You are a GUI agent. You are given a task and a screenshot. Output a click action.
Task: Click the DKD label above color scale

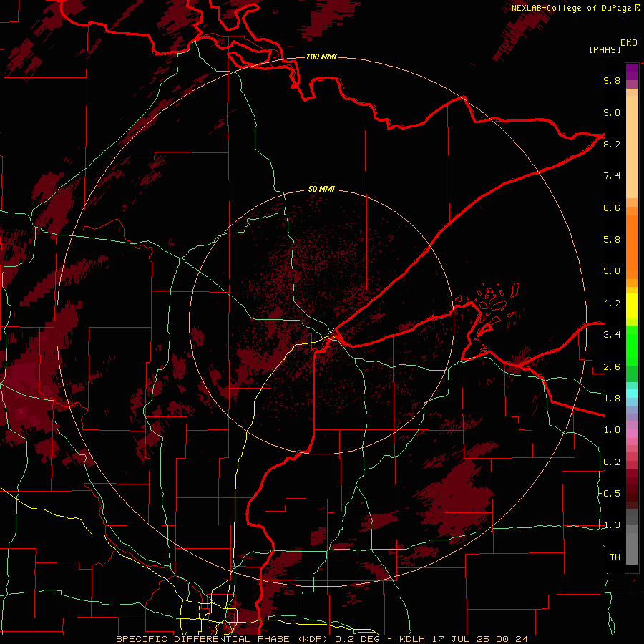629,43
